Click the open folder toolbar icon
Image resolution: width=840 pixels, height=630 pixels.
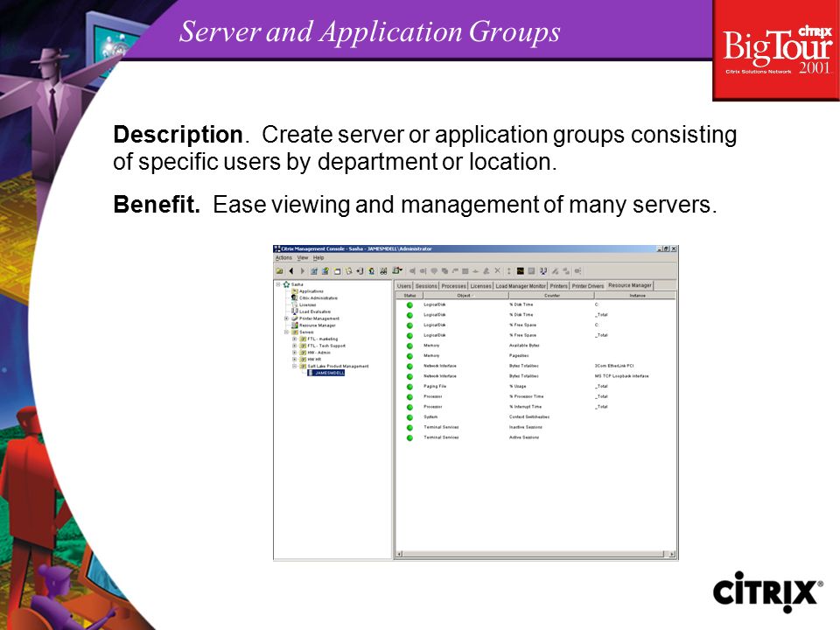(x=279, y=271)
